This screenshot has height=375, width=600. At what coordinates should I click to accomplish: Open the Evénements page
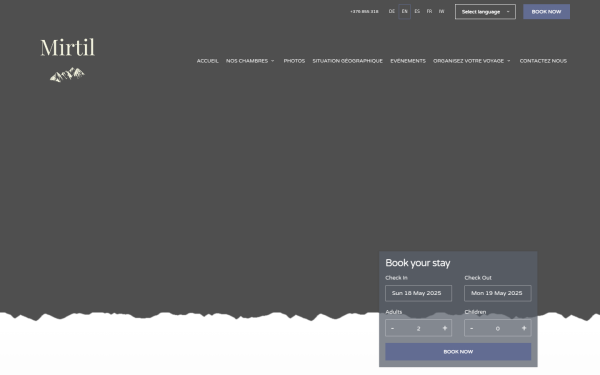coord(408,61)
